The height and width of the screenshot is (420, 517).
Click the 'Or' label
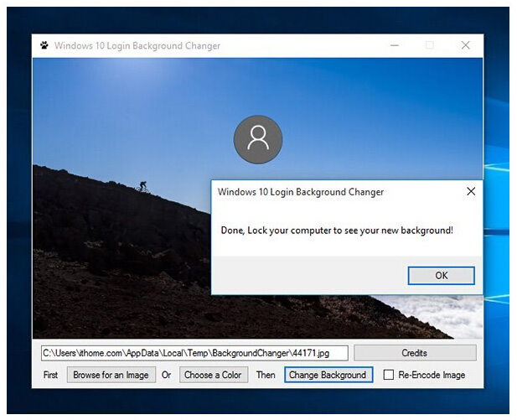(x=166, y=375)
